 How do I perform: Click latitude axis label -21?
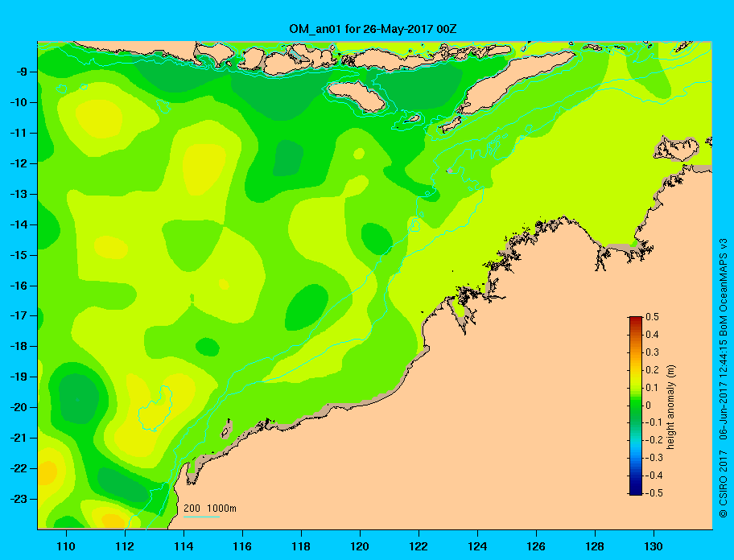pyautogui.click(x=18, y=439)
